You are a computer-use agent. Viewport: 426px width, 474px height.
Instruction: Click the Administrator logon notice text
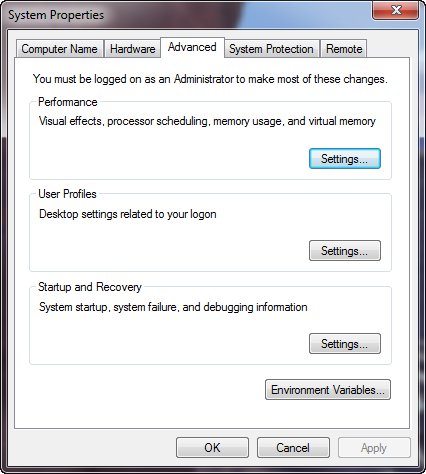pos(210,79)
